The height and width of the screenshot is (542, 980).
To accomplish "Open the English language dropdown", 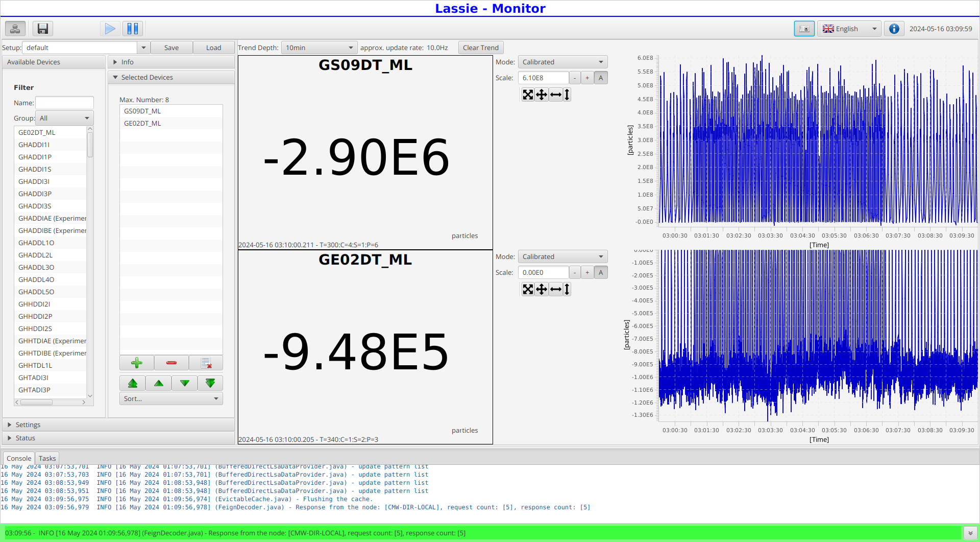I will (x=849, y=29).
